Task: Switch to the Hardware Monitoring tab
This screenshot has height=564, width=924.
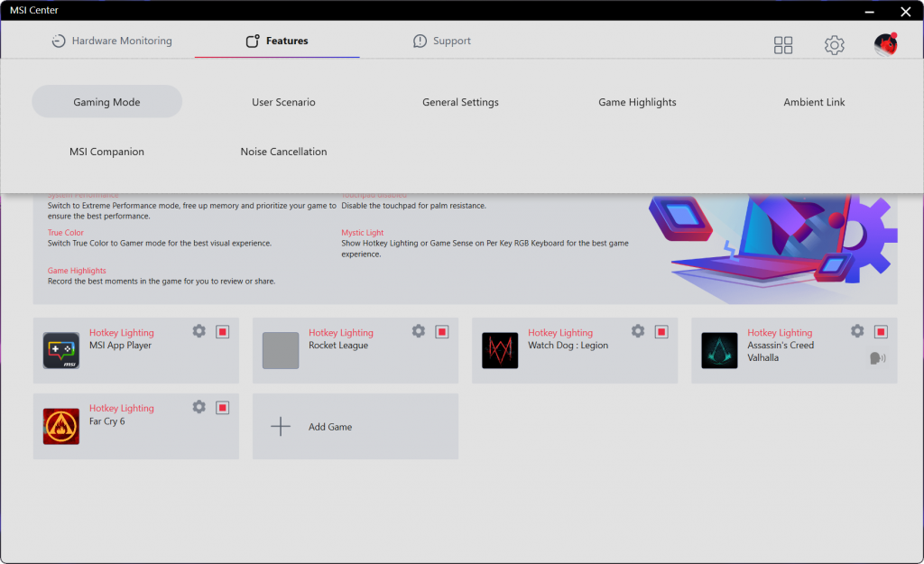Action: (x=112, y=41)
